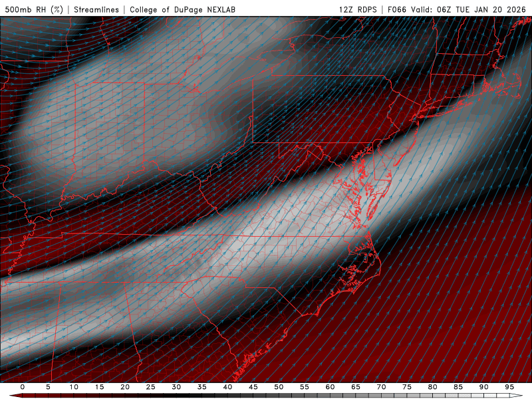The image size is (532, 399).
Task: Click the "25" label on the color scale
Action: click(x=151, y=387)
